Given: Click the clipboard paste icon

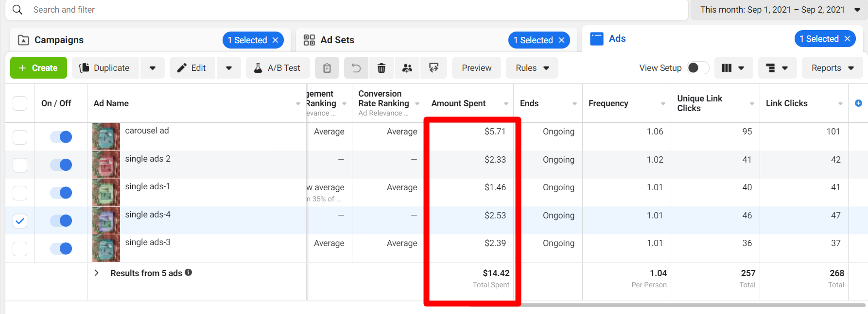Looking at the screenshot, I should tap(327, 68).
